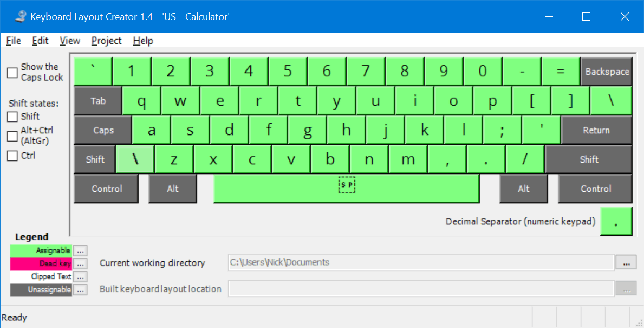Choose the b key
The image size is (644, 328).
pos(330,159)
